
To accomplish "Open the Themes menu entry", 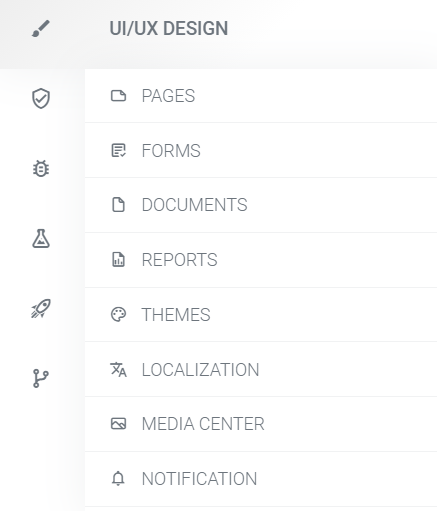I will [x=261, y=315].
